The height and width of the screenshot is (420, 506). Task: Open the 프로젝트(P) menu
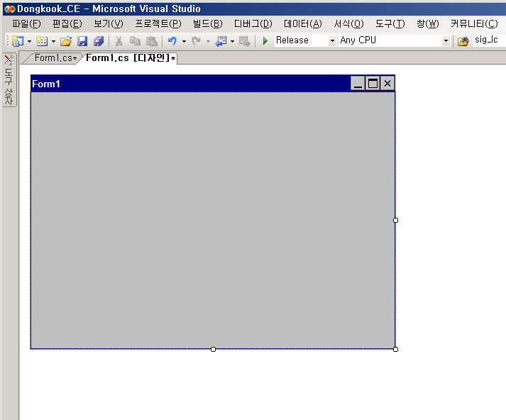click(158, 24)
